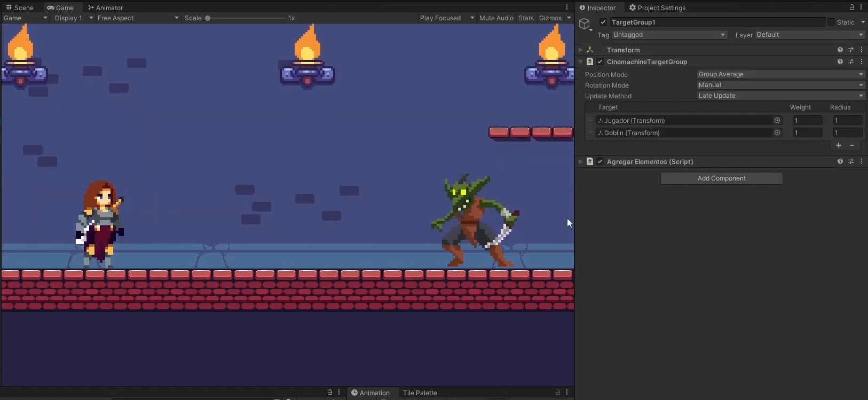Open the Play Focused dropdown
Viewport: 868px width, 400px height.
click(x=447, y=18)
